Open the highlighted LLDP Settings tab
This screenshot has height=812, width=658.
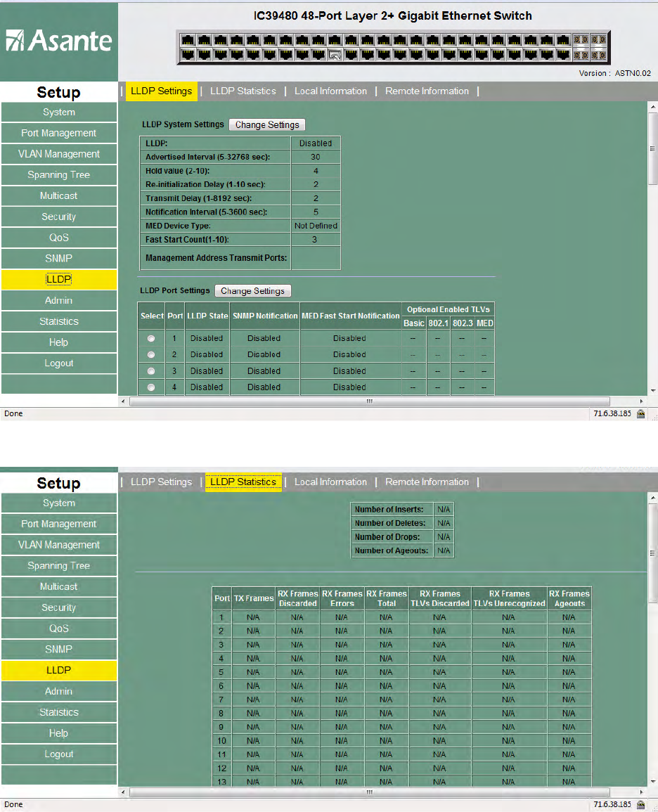tap(162, 91)
